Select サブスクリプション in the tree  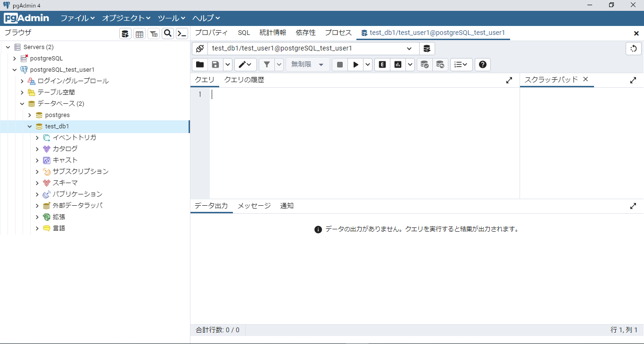pyautogui.click(x=81, y=172)
